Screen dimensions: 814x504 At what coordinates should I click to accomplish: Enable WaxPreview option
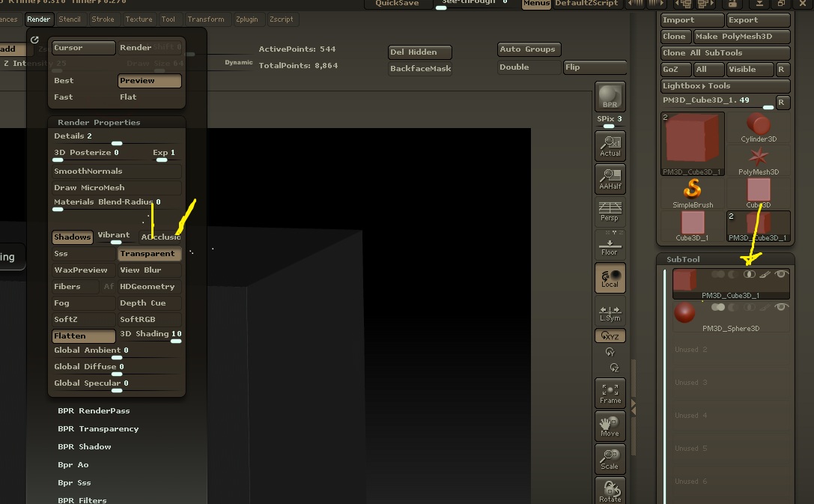click(x=84, y=270)
